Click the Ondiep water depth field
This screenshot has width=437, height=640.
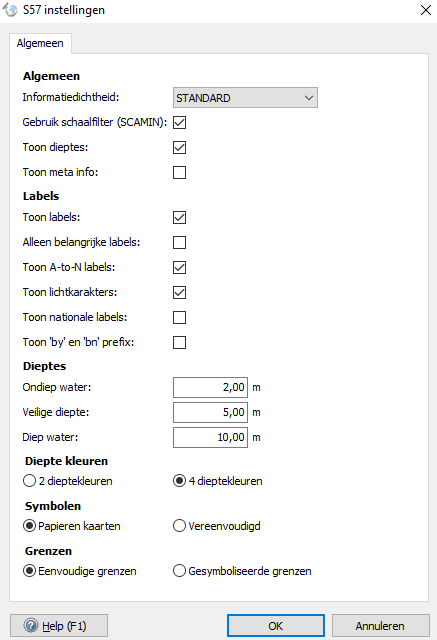211,387
